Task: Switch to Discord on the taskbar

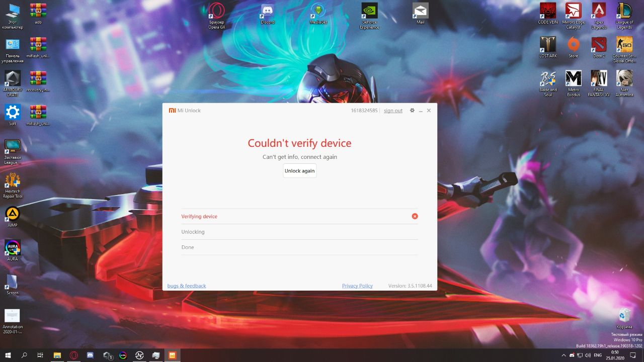Action: (90, 355)
